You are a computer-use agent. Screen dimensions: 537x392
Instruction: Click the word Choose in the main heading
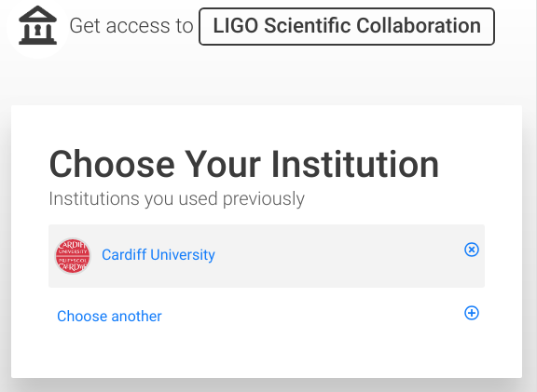coord(112,165)
